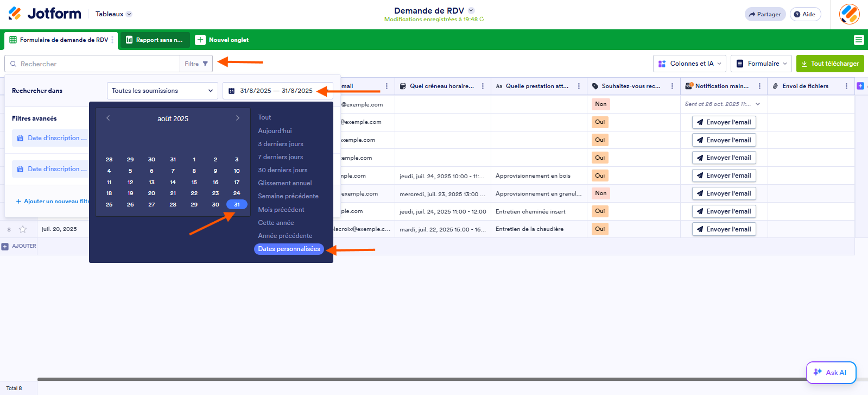Open the Formulaire dropdown
The width and height of the screenshot is (868, 395).
[x=761, y=64]
